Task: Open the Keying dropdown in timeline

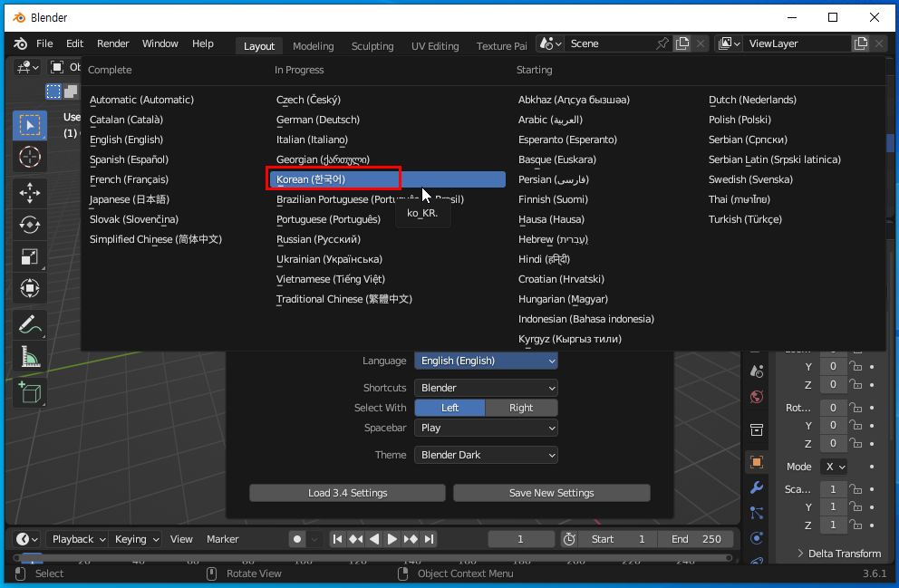Action: [x=137, y=539]
